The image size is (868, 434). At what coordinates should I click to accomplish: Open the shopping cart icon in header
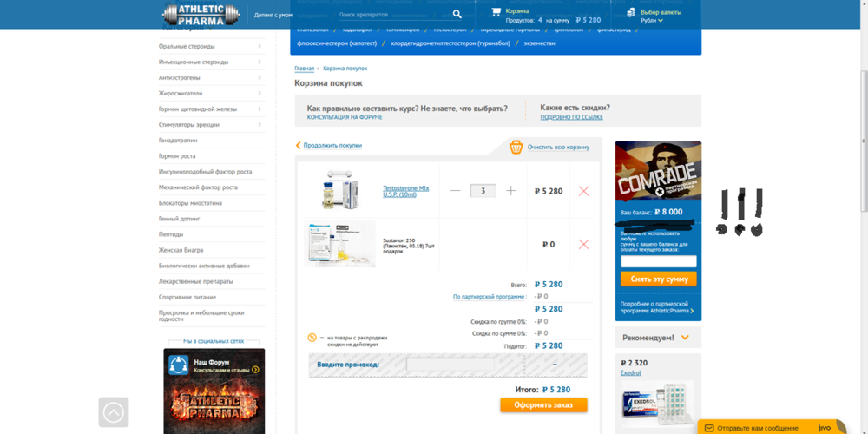pos(496,12)
